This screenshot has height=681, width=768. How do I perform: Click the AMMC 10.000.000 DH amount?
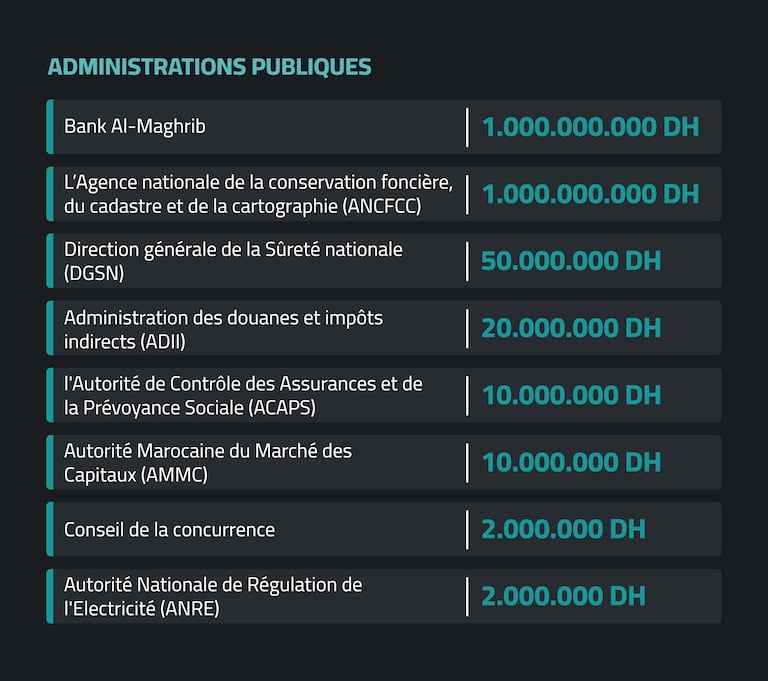(571, 462)
